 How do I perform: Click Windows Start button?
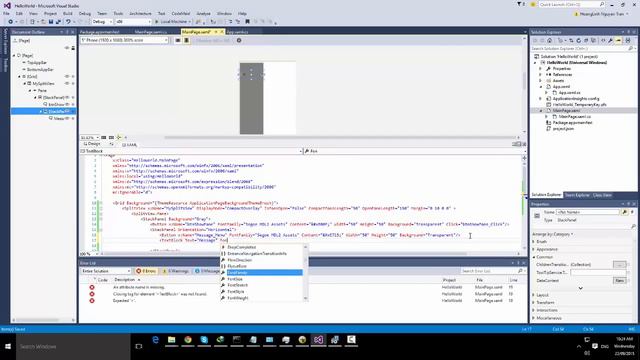(8, 347)
